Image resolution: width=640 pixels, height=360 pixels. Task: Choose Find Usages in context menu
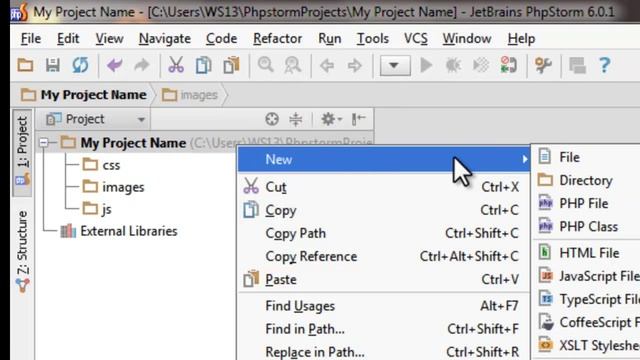pyautogui.click(x=384, y=306)
